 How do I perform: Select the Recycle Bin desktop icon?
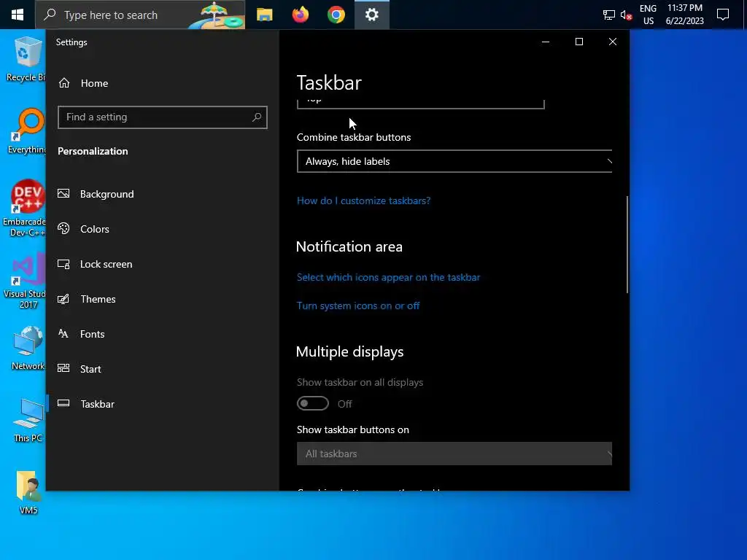pos(26,59)
